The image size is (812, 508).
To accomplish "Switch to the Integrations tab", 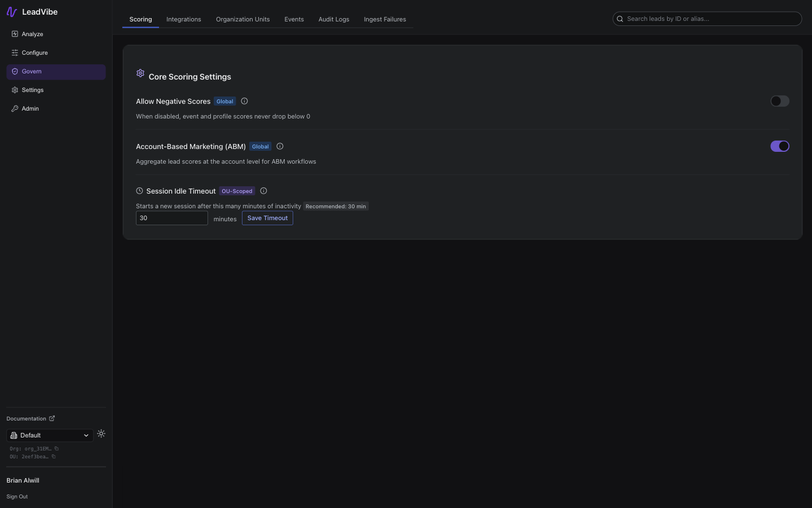I will coord(184,19).
